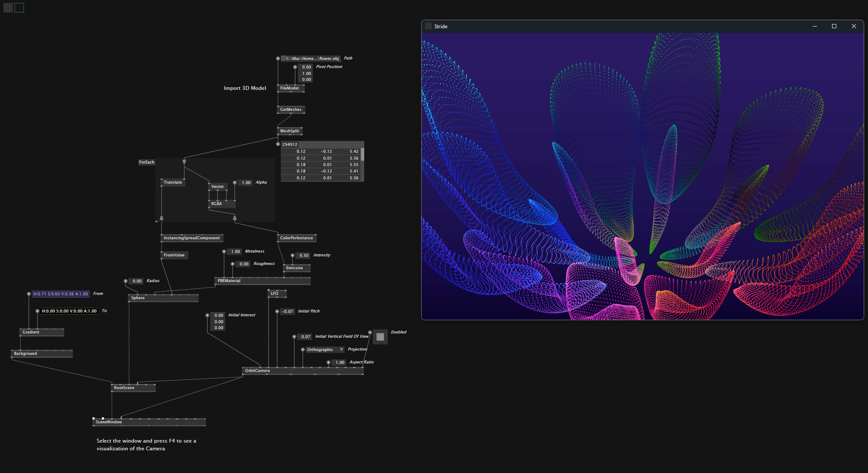This screenshot has width=868, height=473.
Task: Select the SceneWindow node
Action: coord(109,422)
